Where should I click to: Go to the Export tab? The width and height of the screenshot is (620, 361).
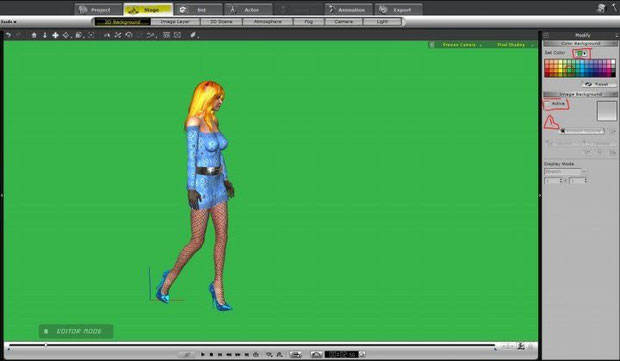398,9
